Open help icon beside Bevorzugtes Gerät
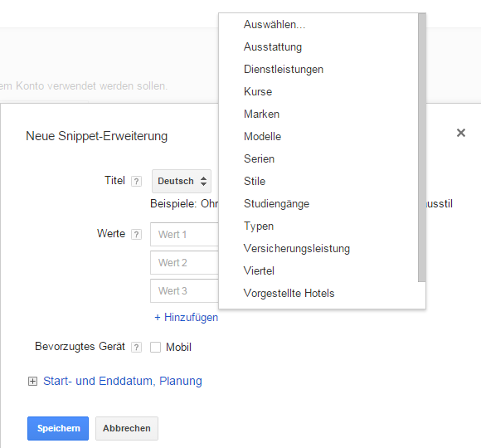Screen dimensions: 481x448 [x=136, y=348]
